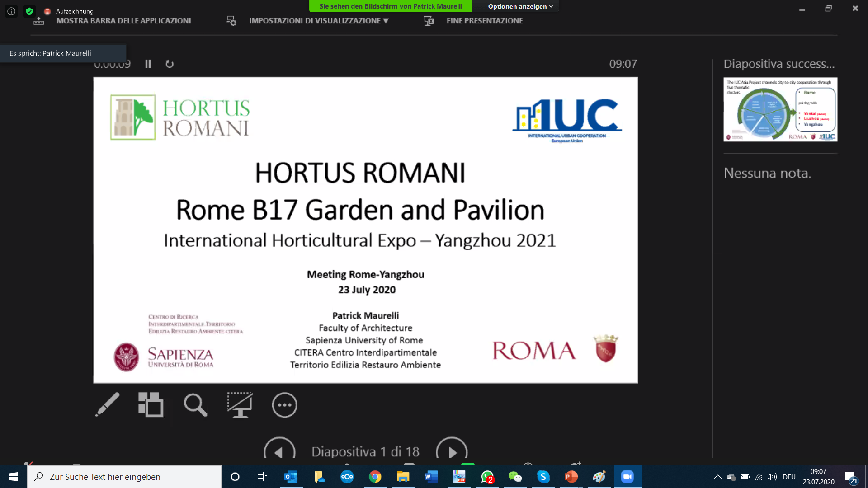Open PowerPoint from the taskbar
The height and width of the screenshot is (488, 868).
[x=571, y=477]
